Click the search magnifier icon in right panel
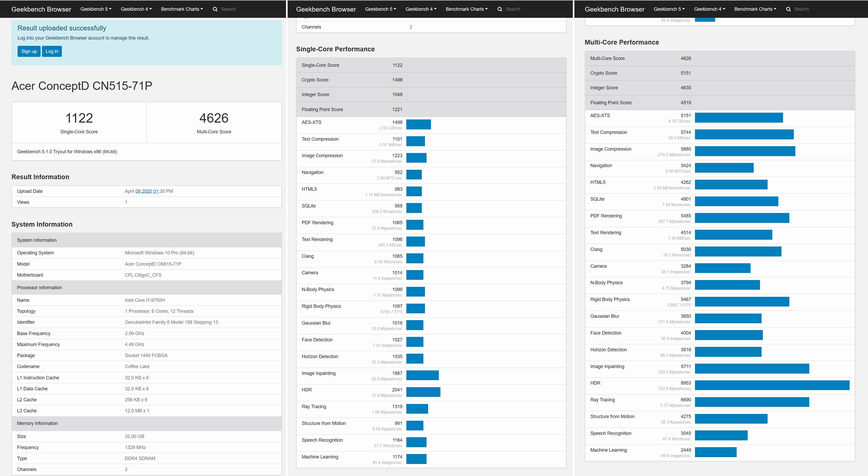This screenshot has width=868, height=476. [789, 9]
